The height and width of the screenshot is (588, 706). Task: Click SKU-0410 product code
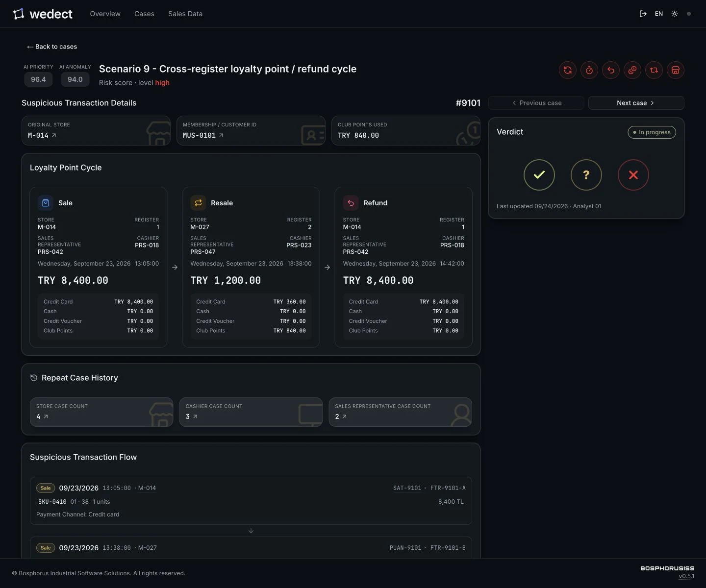pyautogui.click(x=52, y=502)
